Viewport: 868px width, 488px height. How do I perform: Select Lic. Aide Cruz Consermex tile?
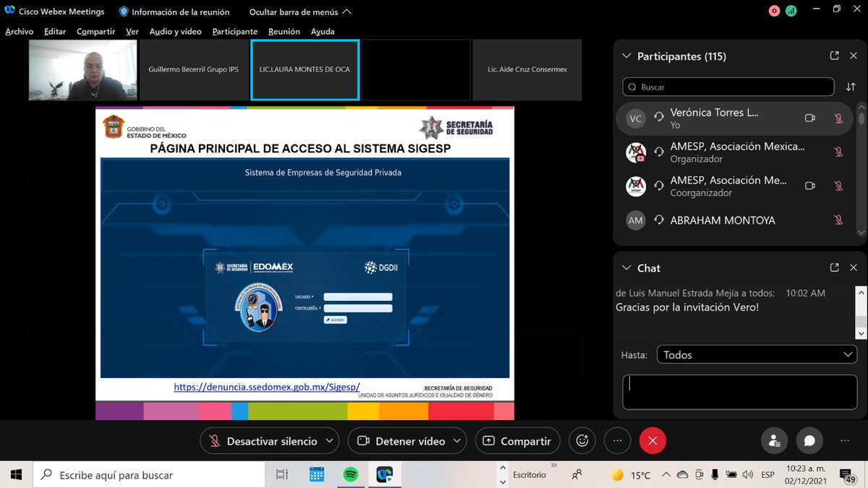pyautogui.click(x=527, y=69)
